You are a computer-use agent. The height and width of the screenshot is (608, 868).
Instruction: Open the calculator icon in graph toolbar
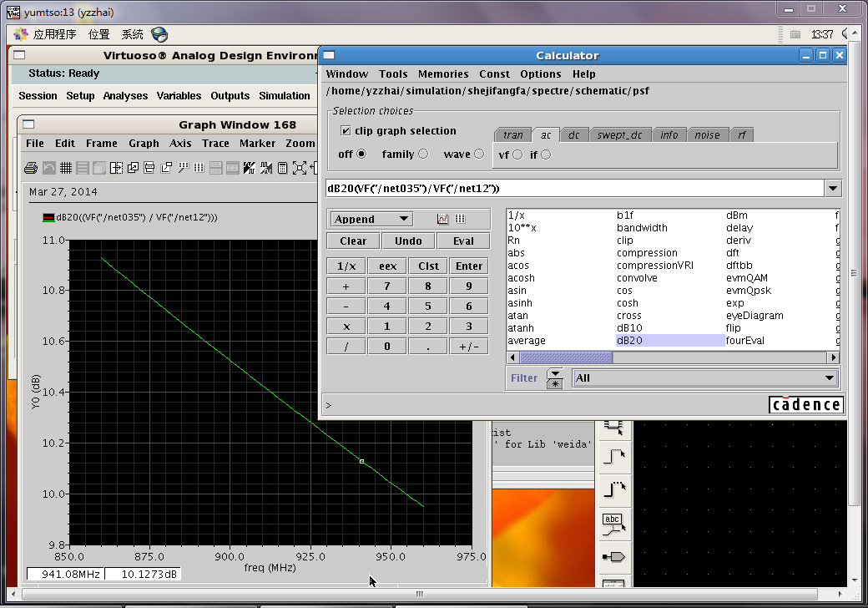[x=282, y=168]
